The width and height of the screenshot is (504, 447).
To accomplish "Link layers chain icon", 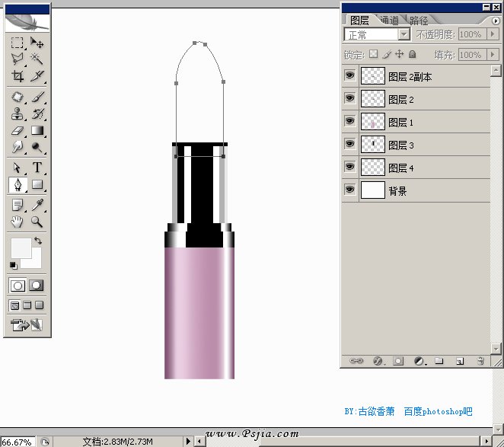I will [x=356, y=361].
